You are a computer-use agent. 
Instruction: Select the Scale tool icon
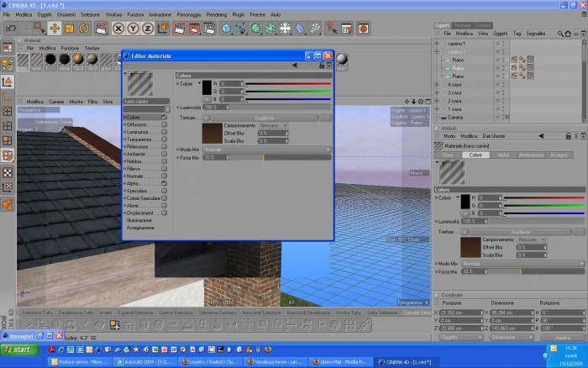coord(70,29)
